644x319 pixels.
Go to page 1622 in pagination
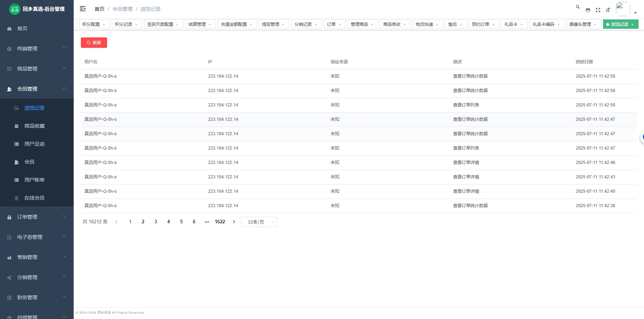click(x=220, y=222)
